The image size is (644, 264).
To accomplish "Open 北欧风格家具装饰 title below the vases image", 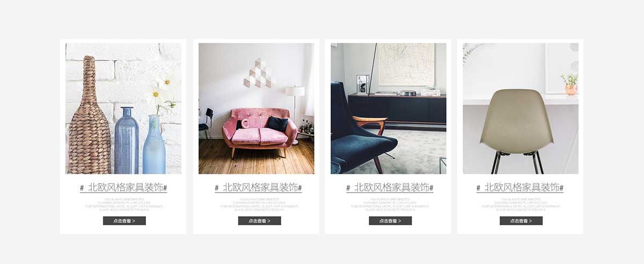I will pyautogui.click(x=123, y=188).
